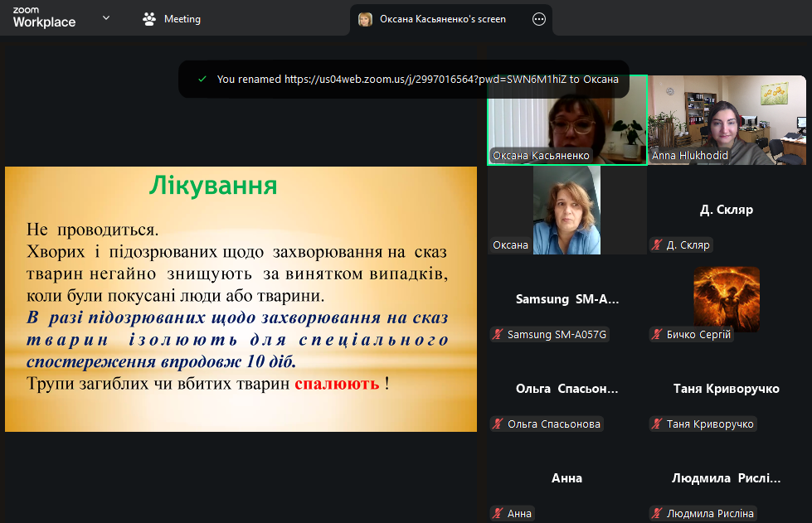Open the ellipsis more options on screen tab
Image resolution: width=812 pixels, height=523 pixels.
(538, 19)
